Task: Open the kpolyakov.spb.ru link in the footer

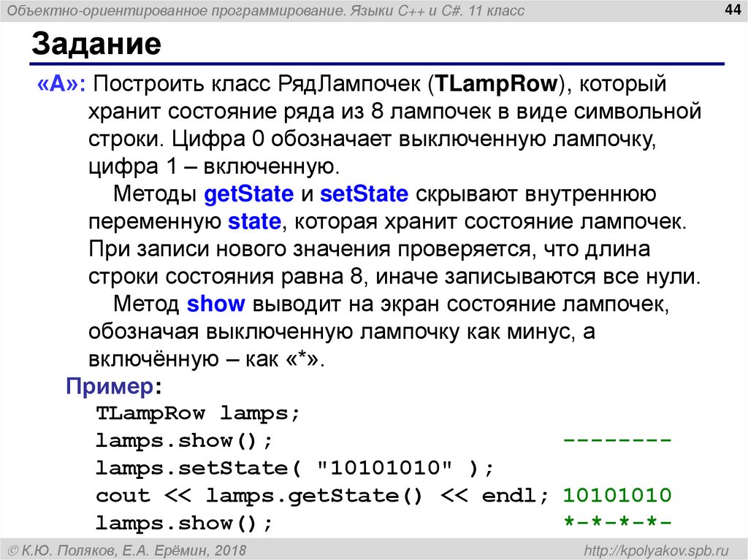Action: click(657, 551)
